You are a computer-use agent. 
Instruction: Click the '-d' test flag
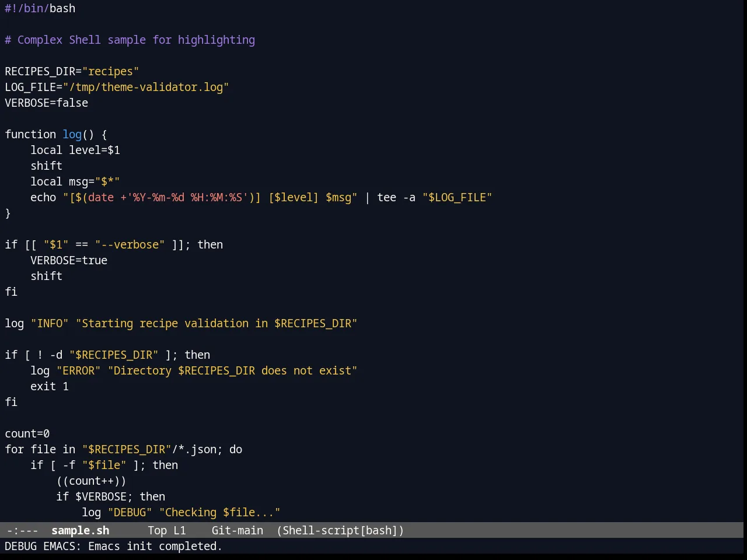pyautogui.click(x=56, y=355)
